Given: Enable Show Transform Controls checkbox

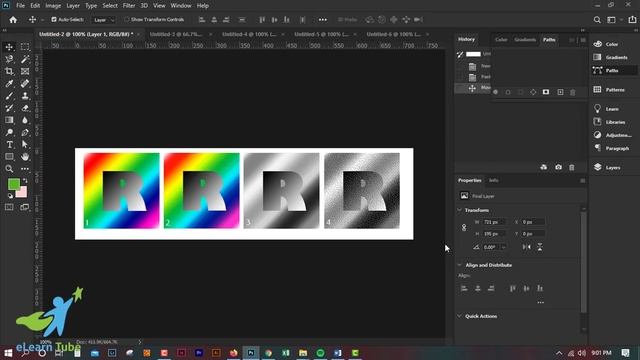Looking at the screenshot, I should click(x=127, y=20).
